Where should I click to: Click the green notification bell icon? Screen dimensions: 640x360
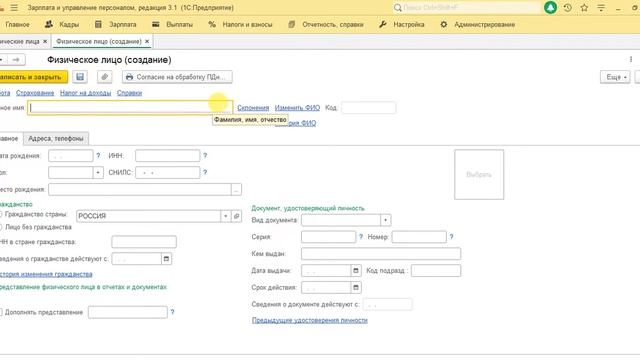click(550, 8)
